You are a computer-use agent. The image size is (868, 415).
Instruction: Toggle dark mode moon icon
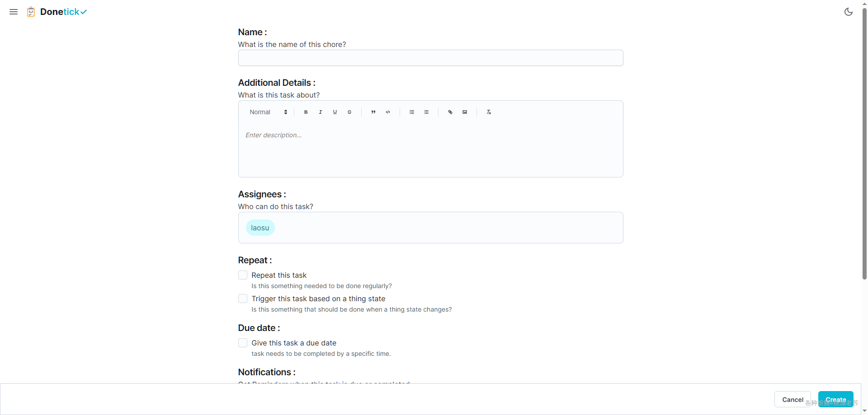pyautogui.click(x=849, y=12)
